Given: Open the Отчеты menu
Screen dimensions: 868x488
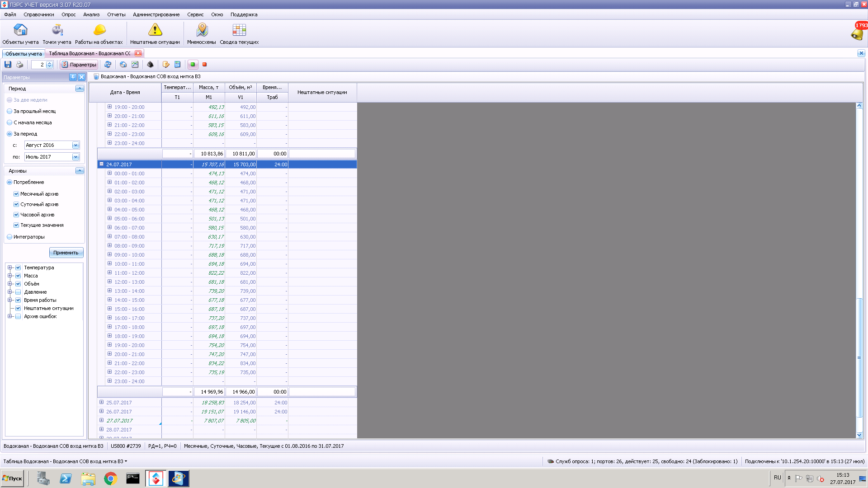Looking at the screenshot, I should pyautogui.click(x=116, y=14).
